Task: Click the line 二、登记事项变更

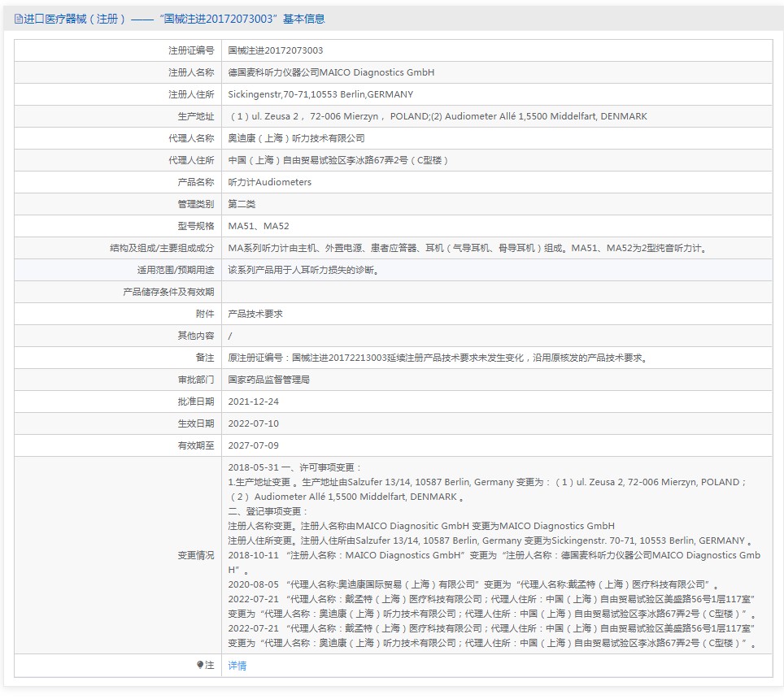Action: [x=268, y=511]
